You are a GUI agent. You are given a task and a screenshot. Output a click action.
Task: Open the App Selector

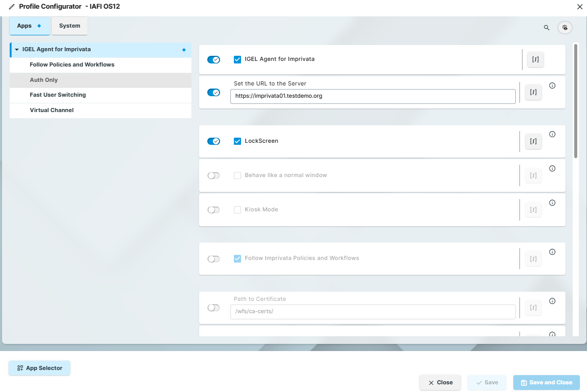tap(39, 368)
